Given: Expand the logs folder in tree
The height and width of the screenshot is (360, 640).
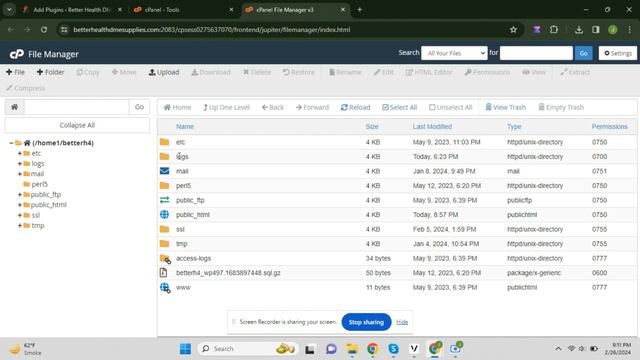Looking at the screenshot, I should tap(20, 164).
